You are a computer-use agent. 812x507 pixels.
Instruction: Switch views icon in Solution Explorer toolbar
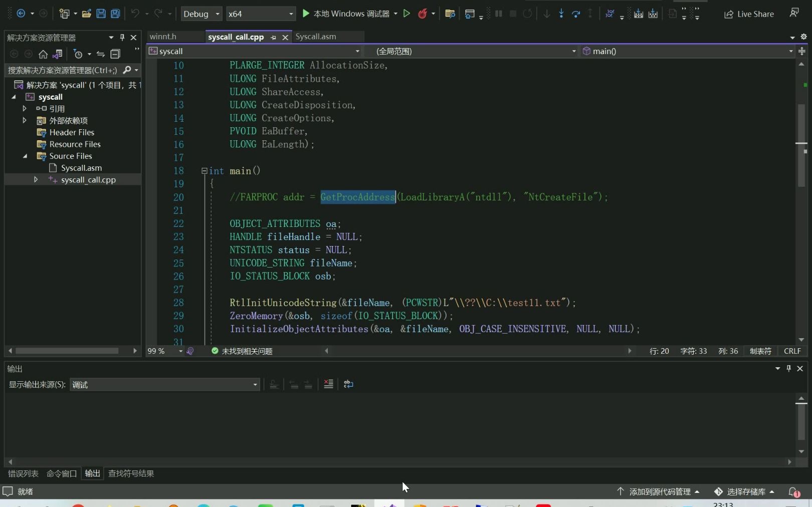(x=58, y=54)
